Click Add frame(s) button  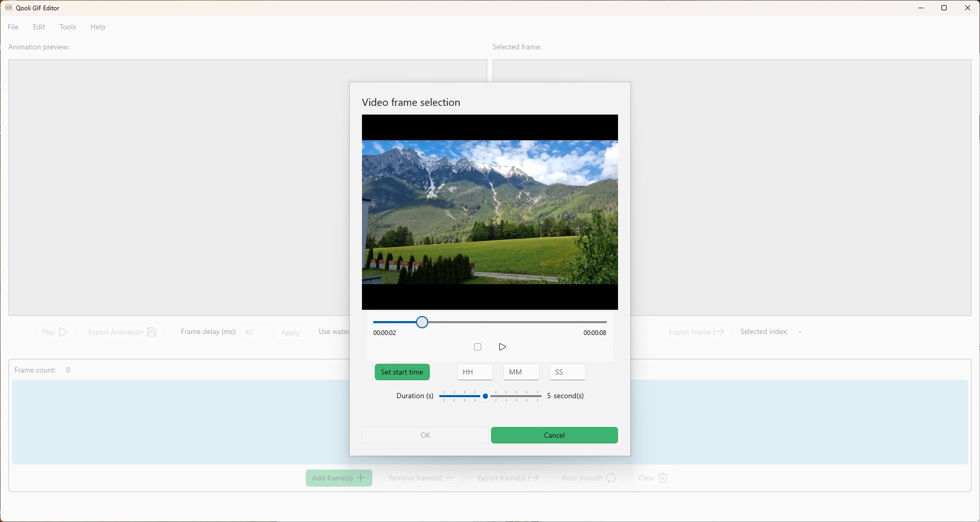(339, 478)
